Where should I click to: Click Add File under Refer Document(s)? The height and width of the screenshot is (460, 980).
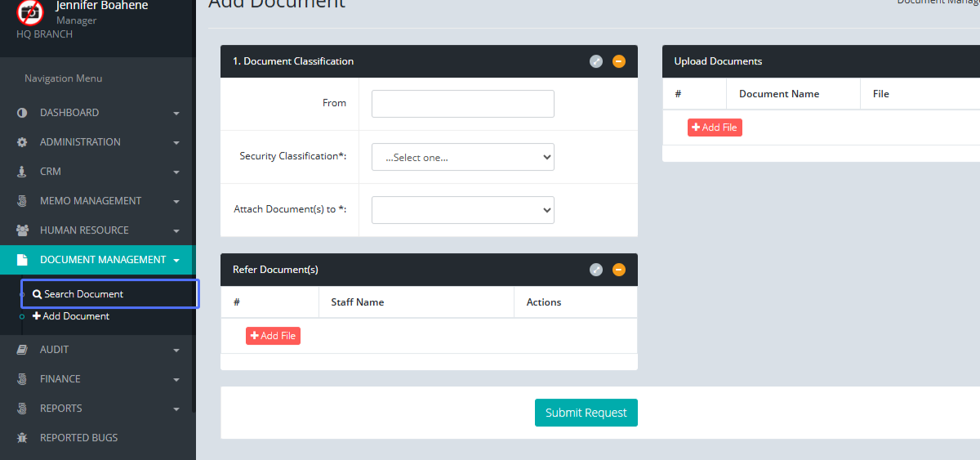point(273,336)
